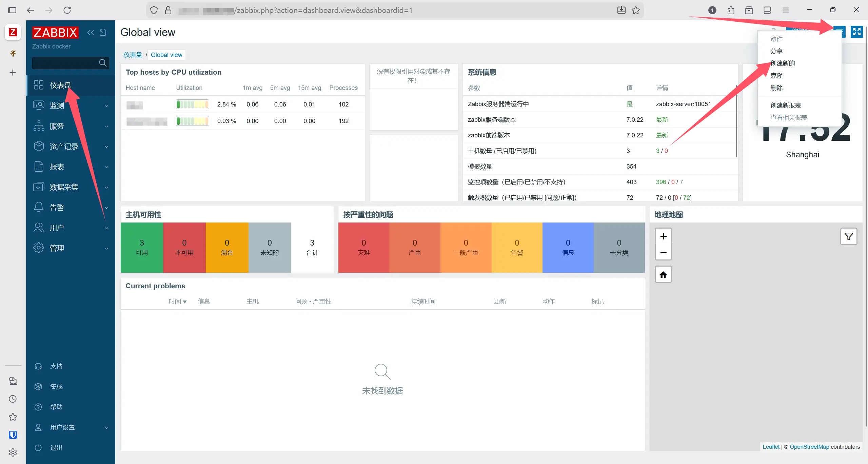Screen dimensions: 868x464
Task: Select 克隆 from the actions menu
Action: [x=776, y=76]
